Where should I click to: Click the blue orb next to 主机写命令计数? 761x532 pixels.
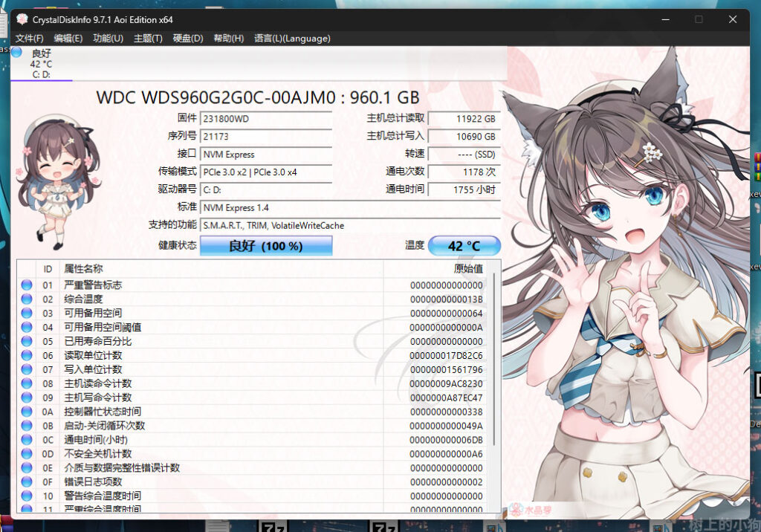click(27, 398)
